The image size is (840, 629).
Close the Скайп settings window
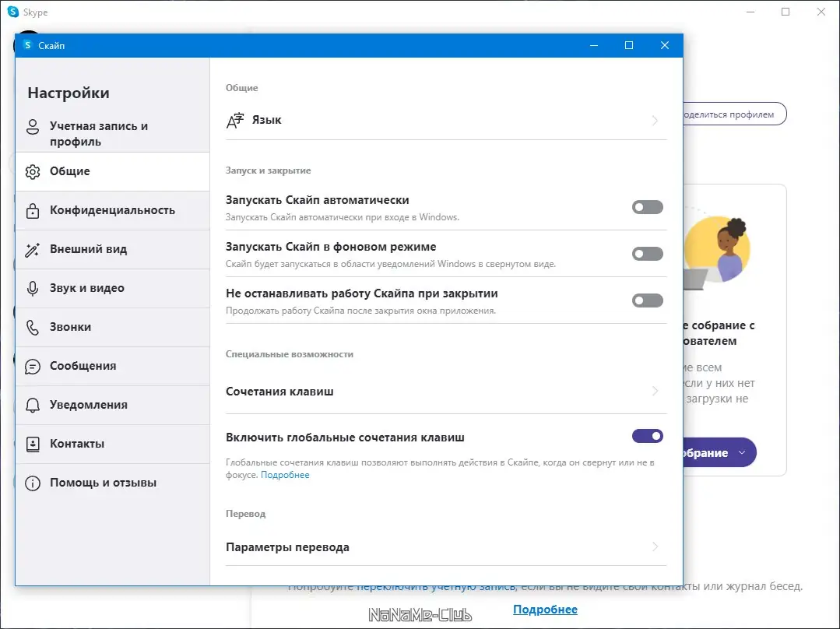[x=665, y=46]
